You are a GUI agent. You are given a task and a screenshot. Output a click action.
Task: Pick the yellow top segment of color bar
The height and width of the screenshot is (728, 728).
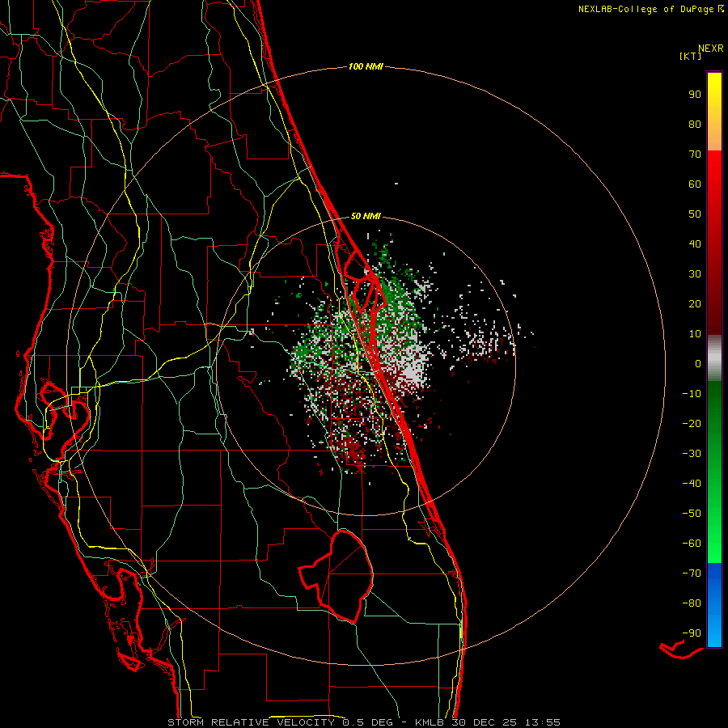714,112
